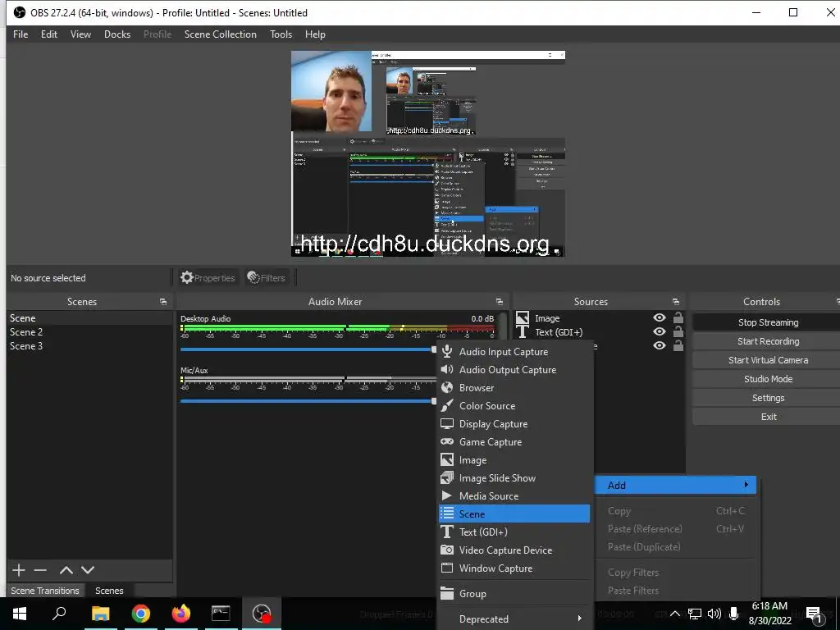Click the Window Capture icon

pyautogui.click(x=447, y=568)
